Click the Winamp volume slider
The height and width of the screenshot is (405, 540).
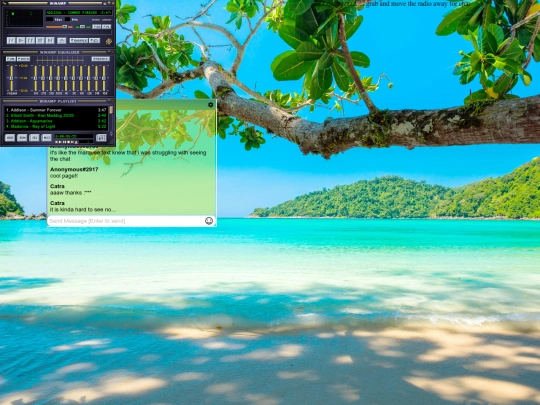click(59, 27)
